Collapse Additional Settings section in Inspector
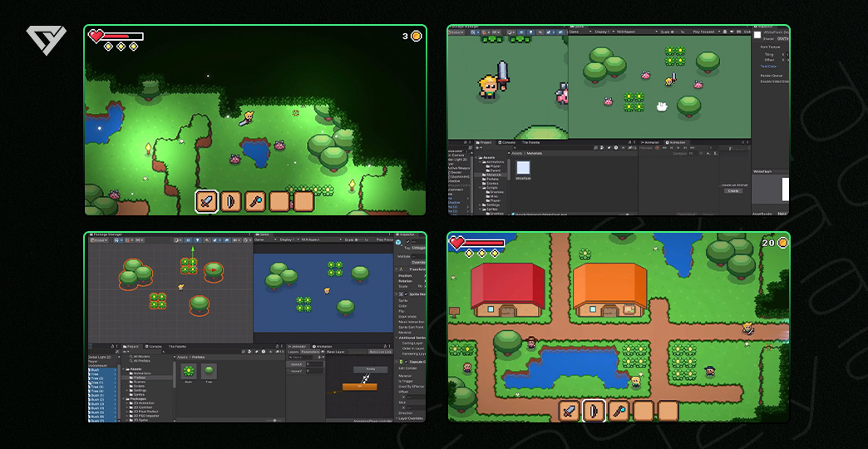868x449 pixels. coord(397,338)
